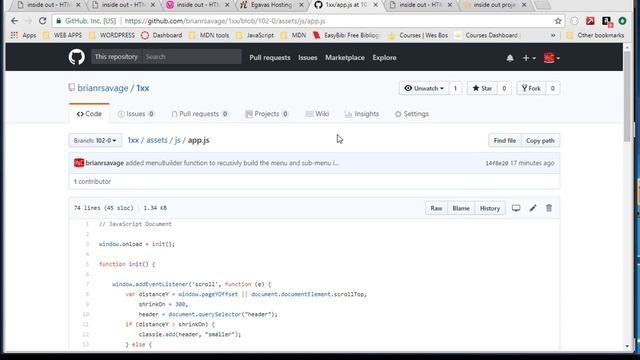640x360 pixels.
Task: Click Pull requests in top navigation
Action: (x=270, y=58)
